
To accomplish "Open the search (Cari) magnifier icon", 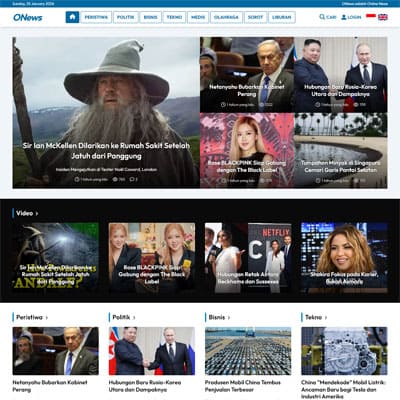I will (322, 17).
